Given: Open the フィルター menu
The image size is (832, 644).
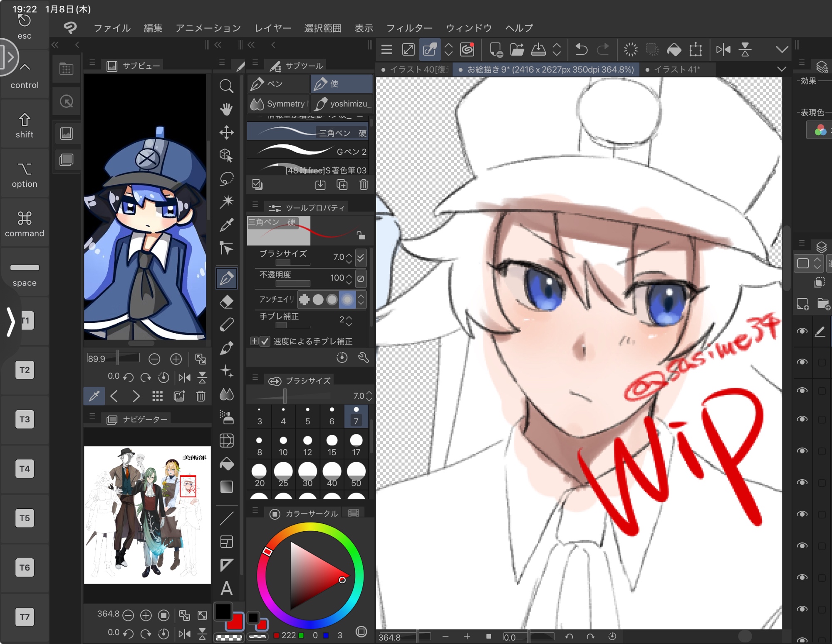Looking at the screenshot, I should (409, 28).
